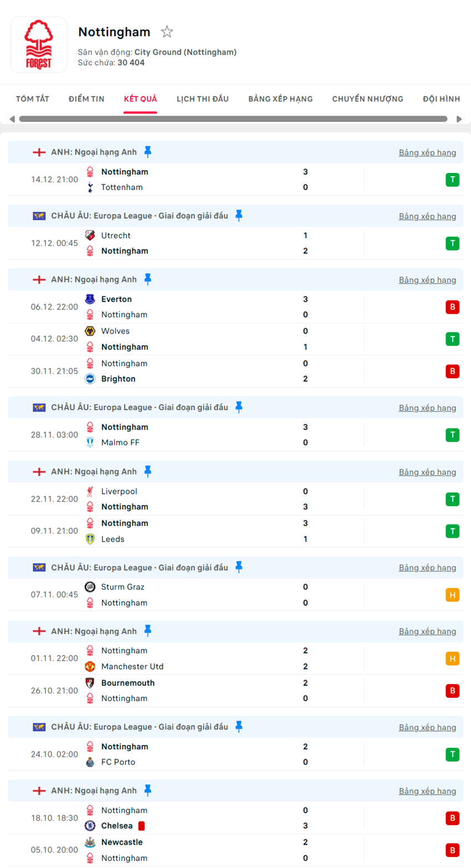
Task: Click the Tottenham team crest icon
Action: pyautogui.click(x=90, y=187)
